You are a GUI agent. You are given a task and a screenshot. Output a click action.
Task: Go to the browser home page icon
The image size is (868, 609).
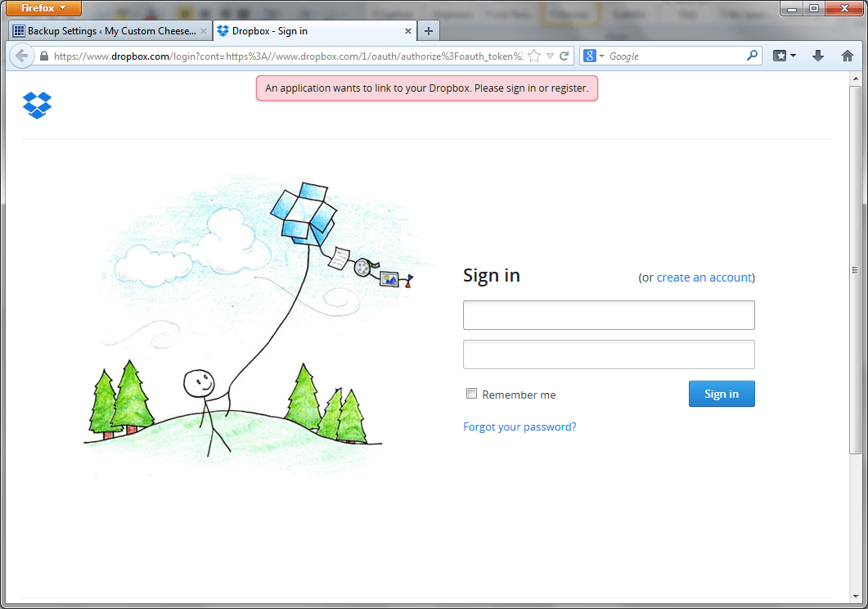(848, 56)
